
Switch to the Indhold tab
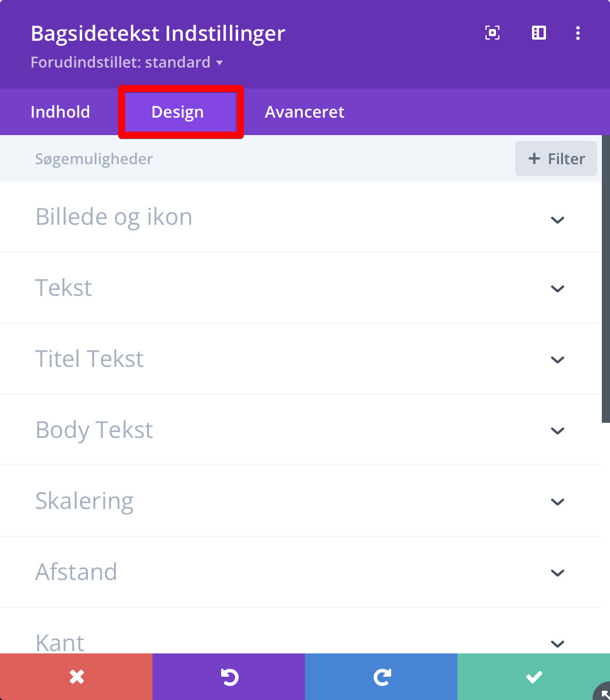pos(60,112)
